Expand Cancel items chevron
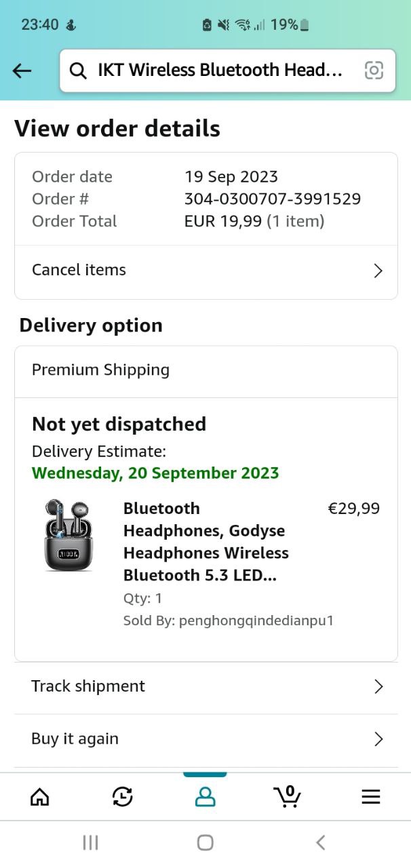This screenshot has height=868, width=411. 378,271
